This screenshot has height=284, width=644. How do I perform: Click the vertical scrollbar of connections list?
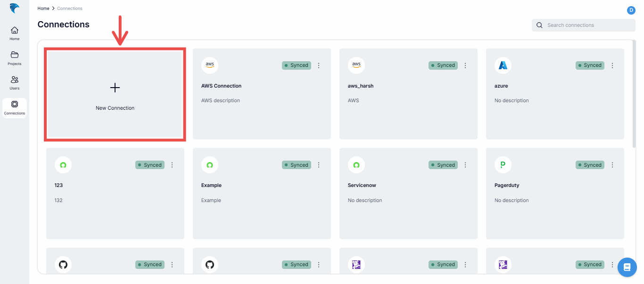[x=633, y=94]
